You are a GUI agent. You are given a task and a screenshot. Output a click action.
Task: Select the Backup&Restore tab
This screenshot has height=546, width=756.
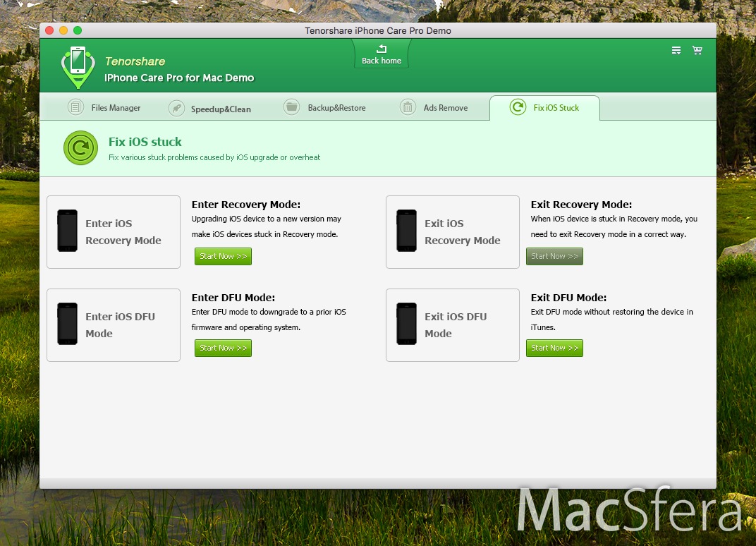click(324, 107)
